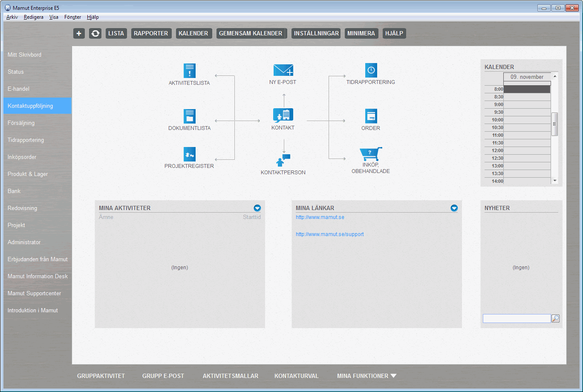The width and height of the screenshot is (583, 392).
Task: Open the Dokumentlista icon
Action: point(190,116)
